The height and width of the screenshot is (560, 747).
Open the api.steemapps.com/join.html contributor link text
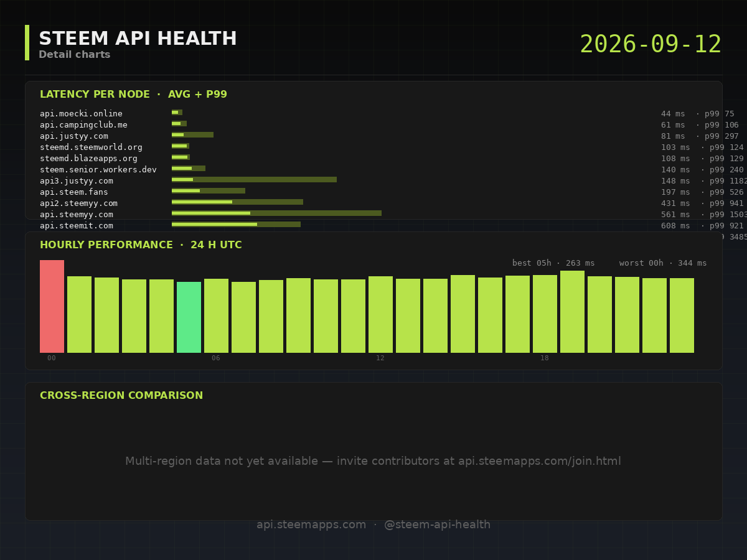click(540, 461)
